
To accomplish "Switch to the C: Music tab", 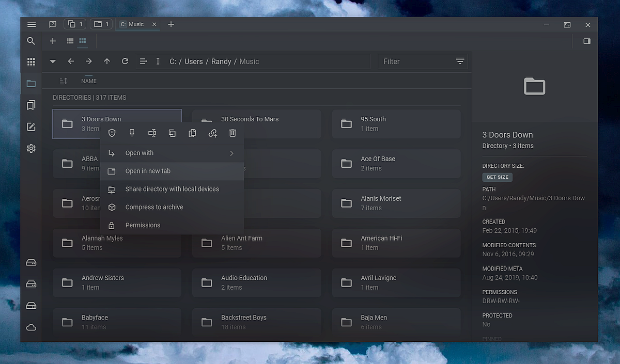I will tap(137, 24).
